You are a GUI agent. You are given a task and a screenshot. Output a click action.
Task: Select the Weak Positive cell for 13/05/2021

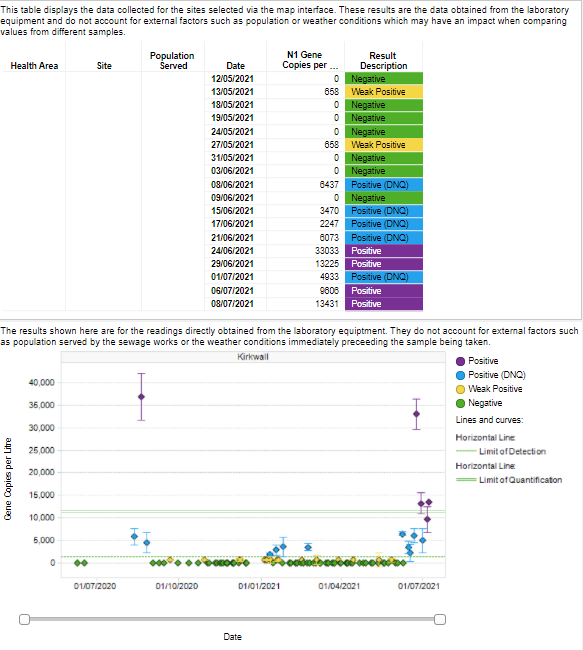384,92
